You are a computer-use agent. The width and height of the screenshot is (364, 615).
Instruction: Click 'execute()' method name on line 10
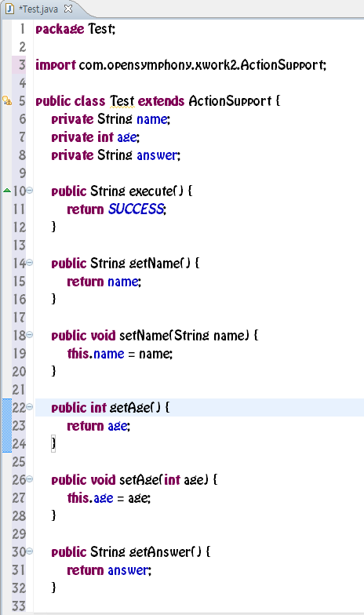tap(156, 191)
